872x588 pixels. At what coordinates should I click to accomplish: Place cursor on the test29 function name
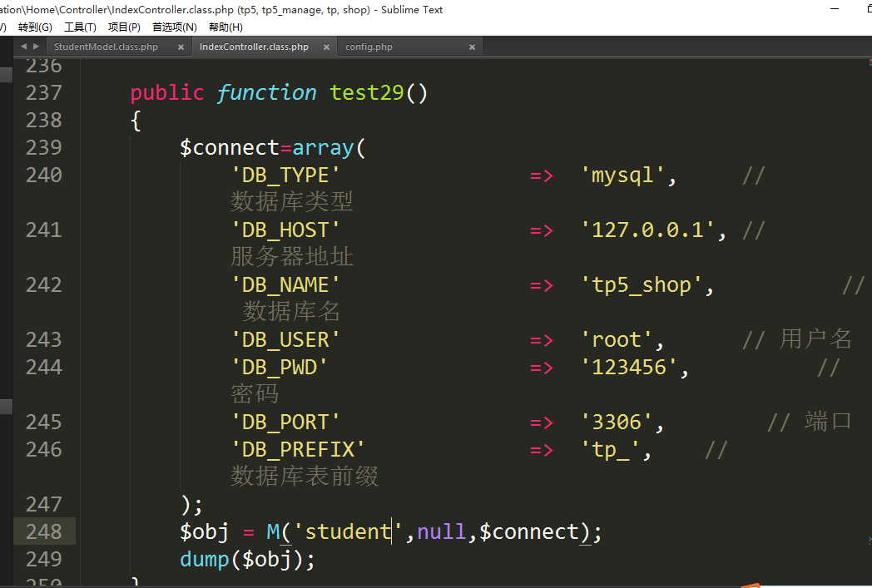click(x=366, y=92)
